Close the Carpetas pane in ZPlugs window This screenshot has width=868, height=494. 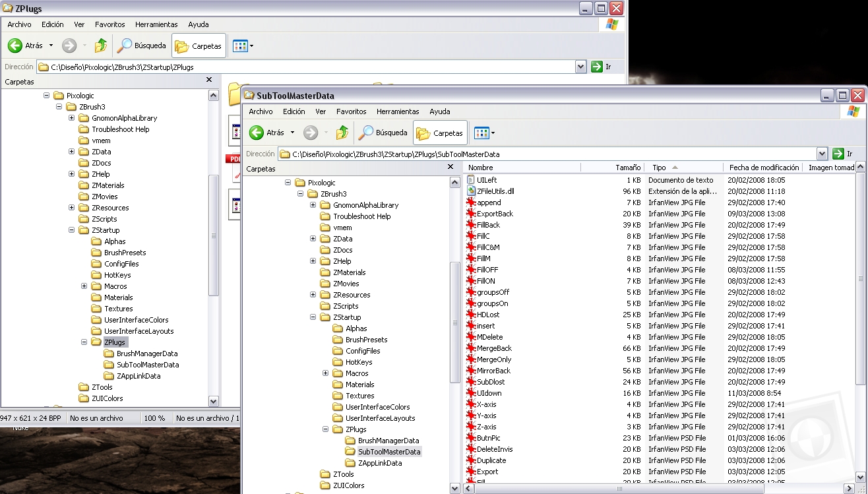click(209, 80)
